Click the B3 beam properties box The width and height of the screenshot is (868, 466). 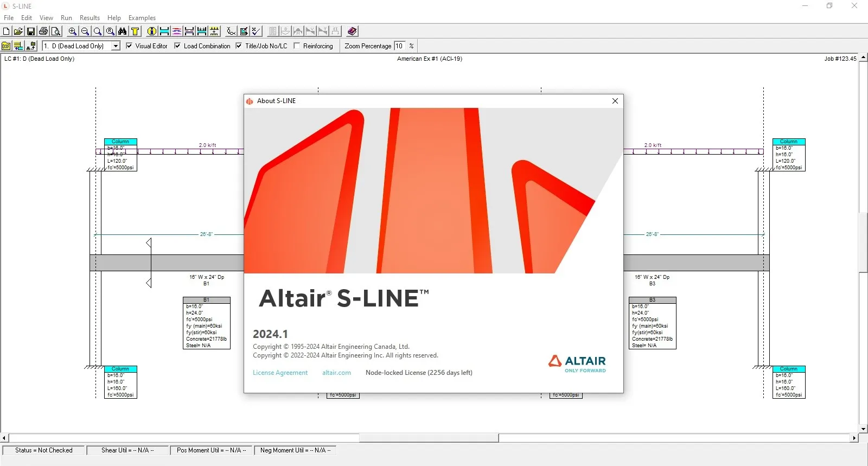point(653,323)
